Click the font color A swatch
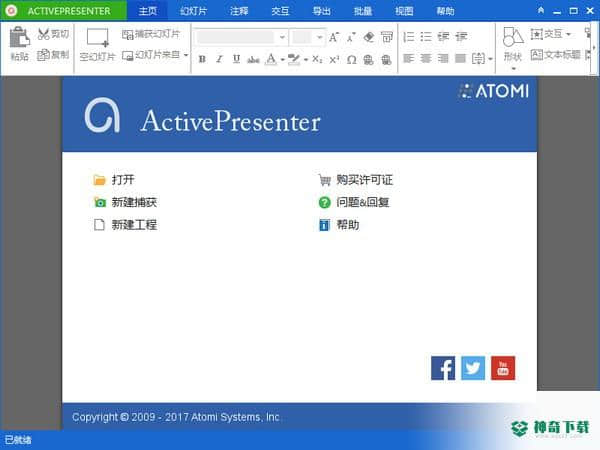The height and width of the screenshot is (450, 600). [x=271, y=59]
